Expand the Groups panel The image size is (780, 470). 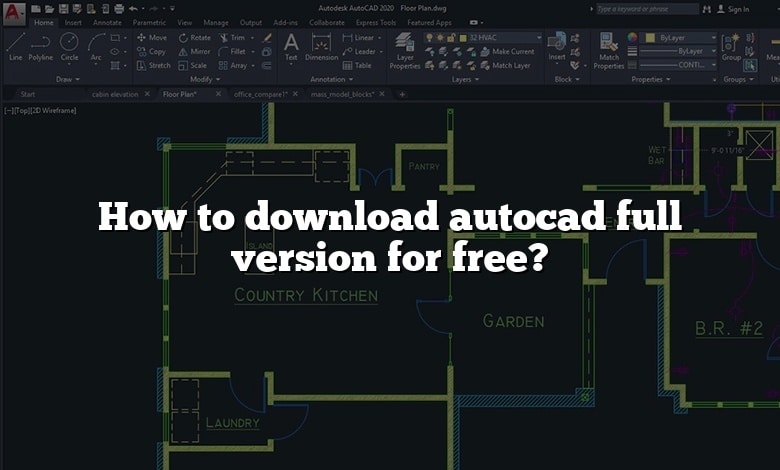[x=739, y=79]
